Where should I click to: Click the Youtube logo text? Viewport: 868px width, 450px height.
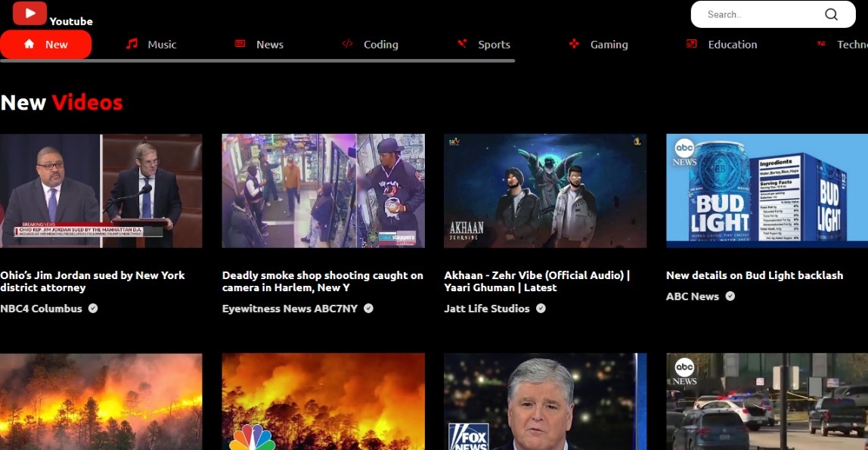coord(71,21)
